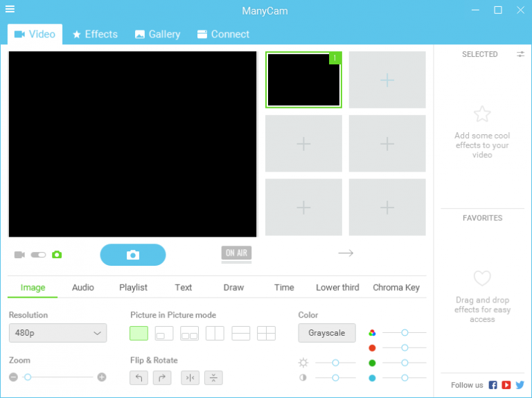The image size is (532, 398).
Task: Take a snapshot with blue camera button
Action: (x=133, y=255)
